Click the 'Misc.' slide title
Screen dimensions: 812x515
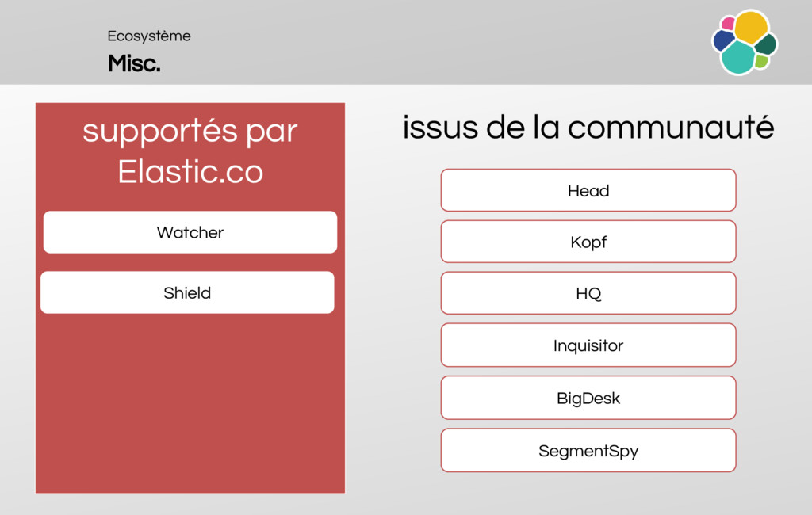click(x=134, y=63)
